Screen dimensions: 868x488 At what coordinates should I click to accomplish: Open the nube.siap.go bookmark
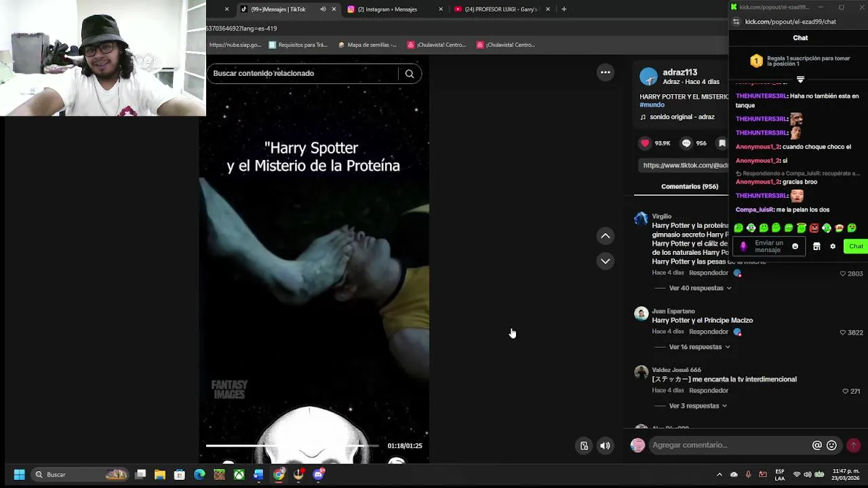[x=235, y=45]
